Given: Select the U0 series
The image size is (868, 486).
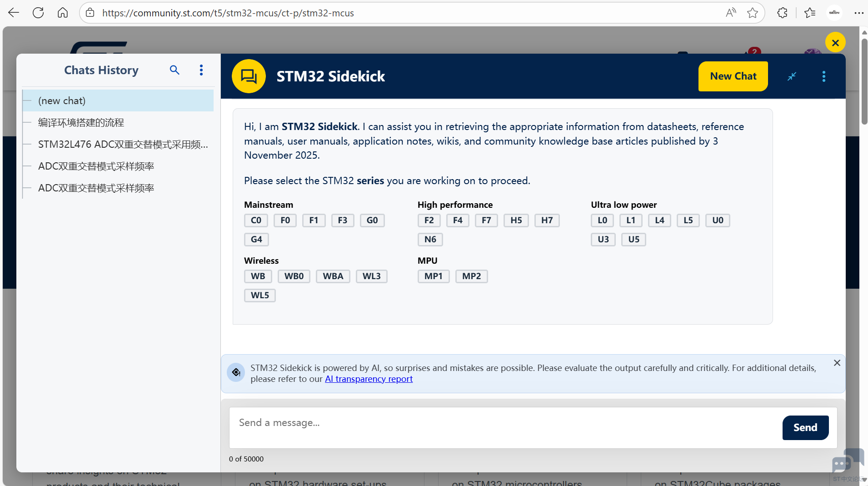Looking at the screenshot, I should pos(718,220).
